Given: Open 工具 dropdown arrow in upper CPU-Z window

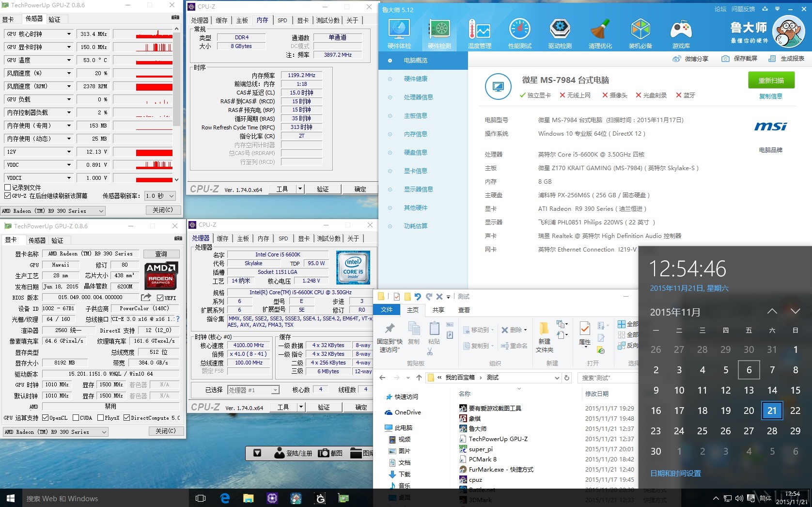Looking at the screenshot, I should (300, 189).
